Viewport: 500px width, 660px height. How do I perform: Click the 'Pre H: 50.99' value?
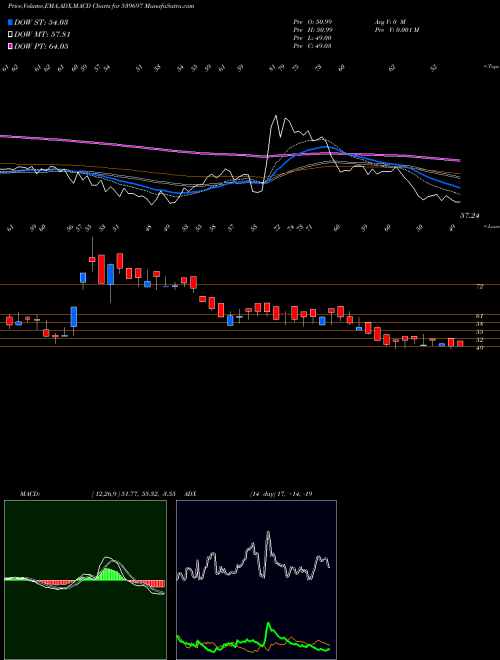313,30
